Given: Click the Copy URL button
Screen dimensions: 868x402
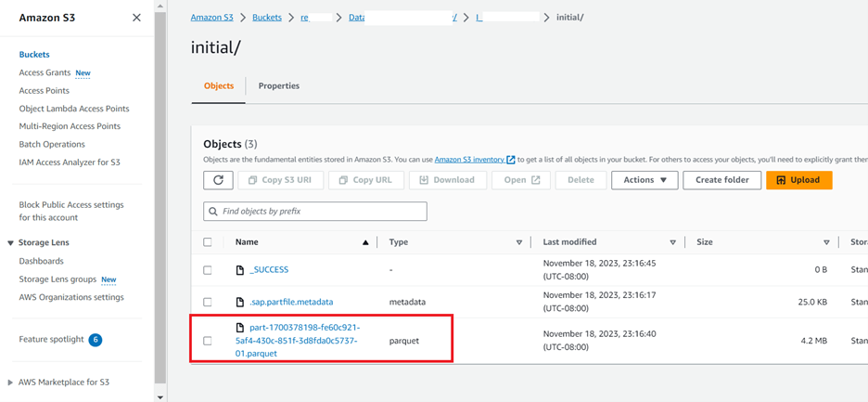Looking at the screenshot, I should click(x=366, y=180).
